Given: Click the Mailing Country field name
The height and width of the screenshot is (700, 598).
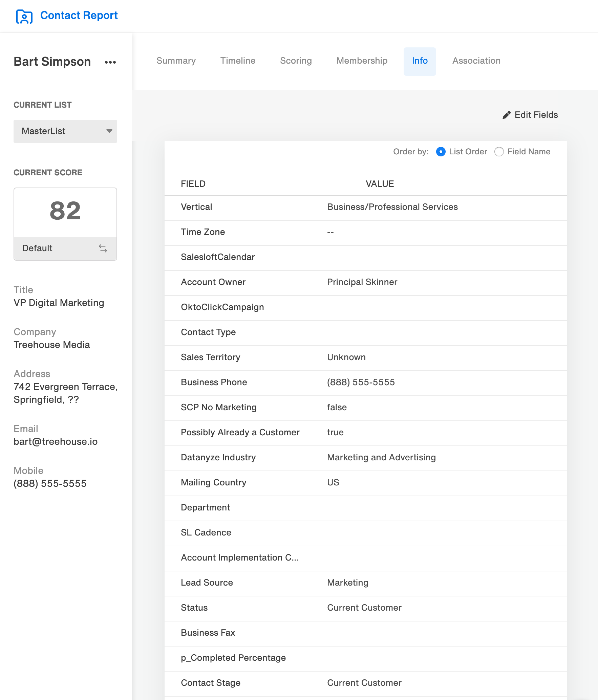Looking at the screenshot, I should click(214, 483).
